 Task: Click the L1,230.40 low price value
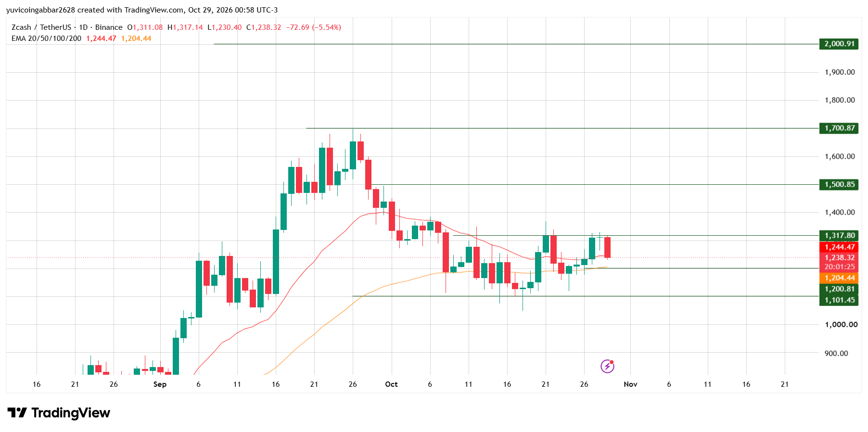pyautogui.click(x=225, y=27)
